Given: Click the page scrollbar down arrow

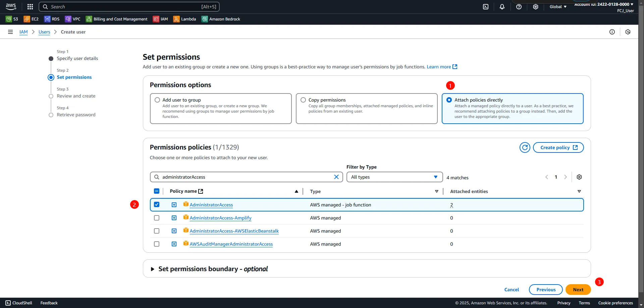Looking at the screenshot, I should coord(641,305).
